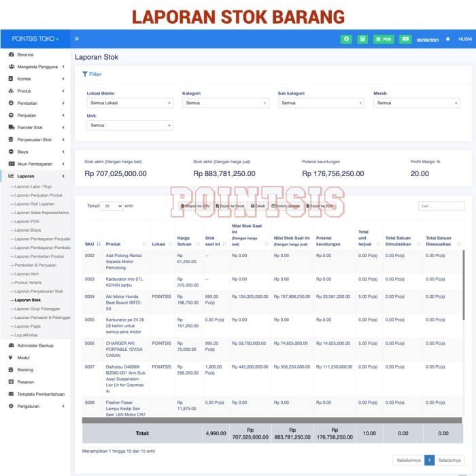Open the green POS button
The width and height of the screenshot is (476, 476).
click(384, 39)
